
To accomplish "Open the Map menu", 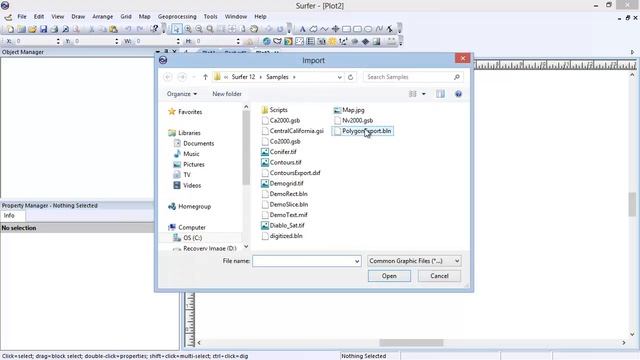I will (144, 17).
